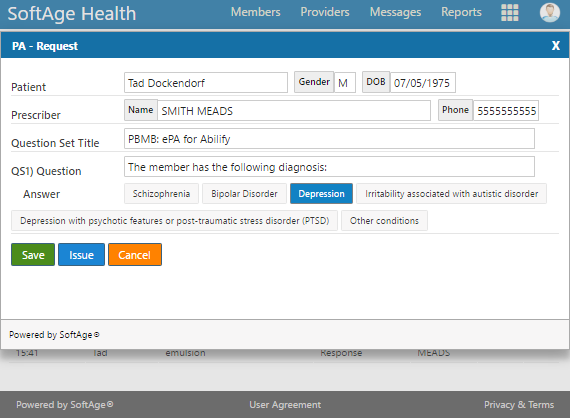Click the green Save button

(x=33, y=255)
